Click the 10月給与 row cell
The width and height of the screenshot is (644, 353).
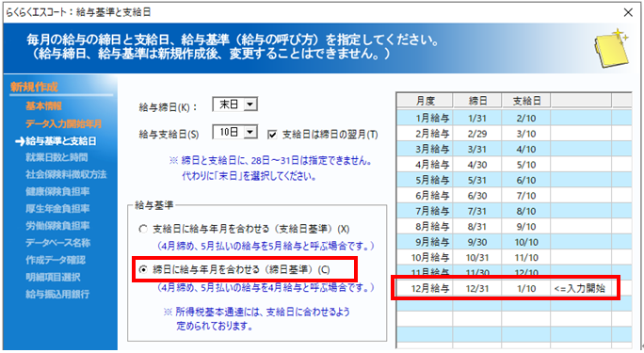tap(425, 258)
